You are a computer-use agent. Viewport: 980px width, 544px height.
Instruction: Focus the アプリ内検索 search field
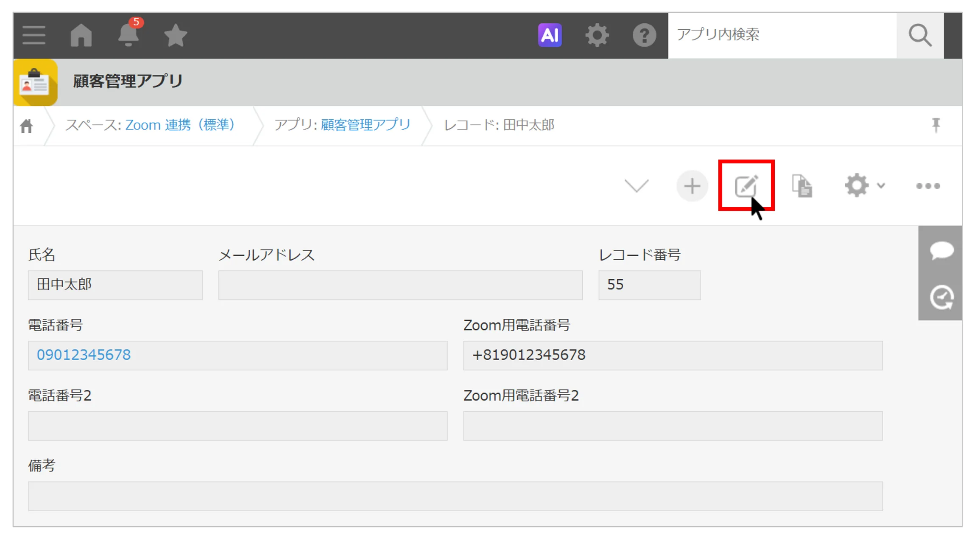tap(782, 35)
